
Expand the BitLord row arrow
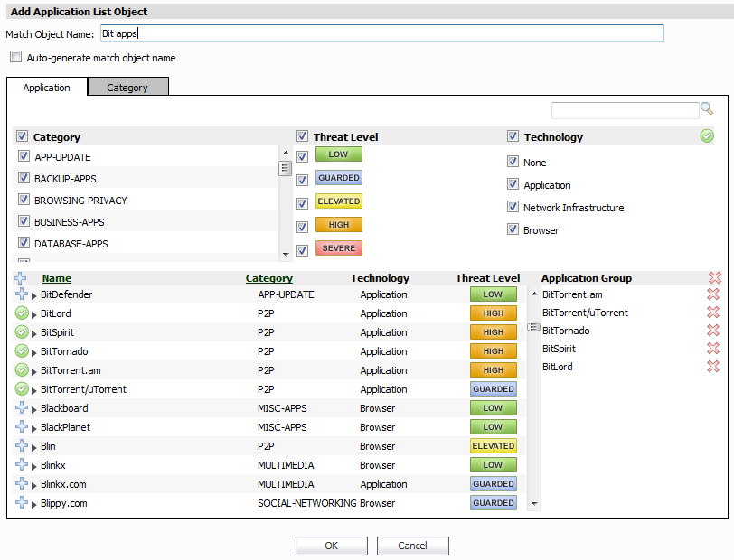34,314
